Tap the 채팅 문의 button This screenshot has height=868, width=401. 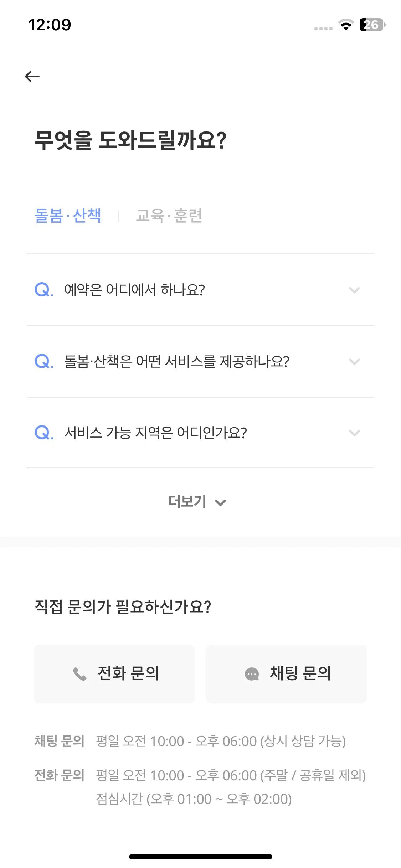(287, 674)
